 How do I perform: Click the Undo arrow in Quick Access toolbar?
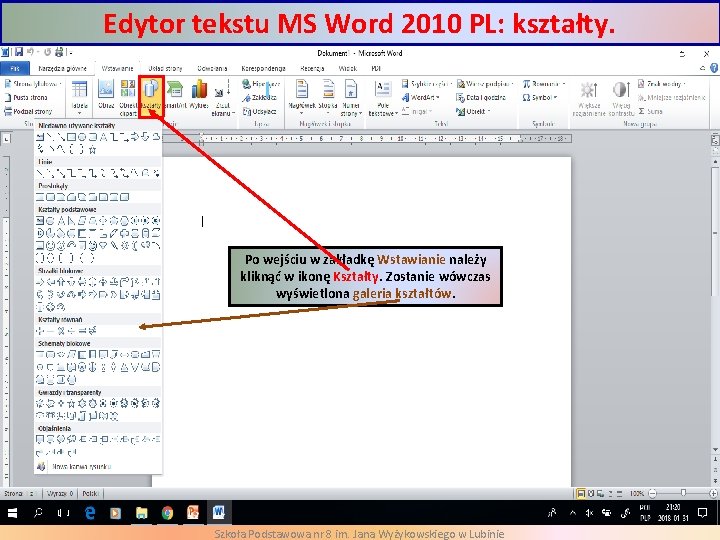click(31, 52)
